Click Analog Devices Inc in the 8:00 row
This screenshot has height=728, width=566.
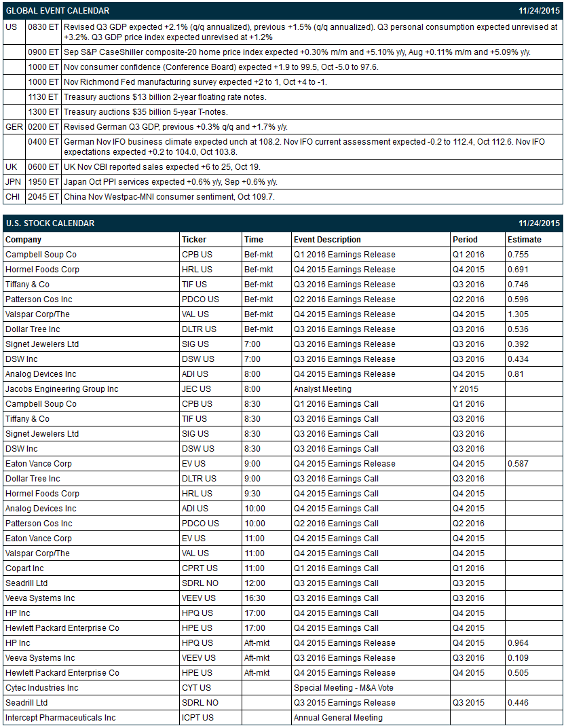(41, 374)
